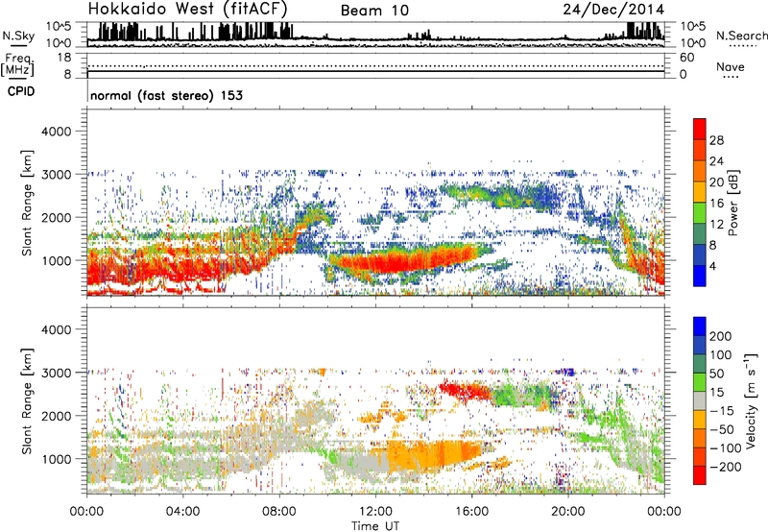Click the red high-power echo band near 13:00
The height and width of the screenshot is (532, 768).
[406, 258]
